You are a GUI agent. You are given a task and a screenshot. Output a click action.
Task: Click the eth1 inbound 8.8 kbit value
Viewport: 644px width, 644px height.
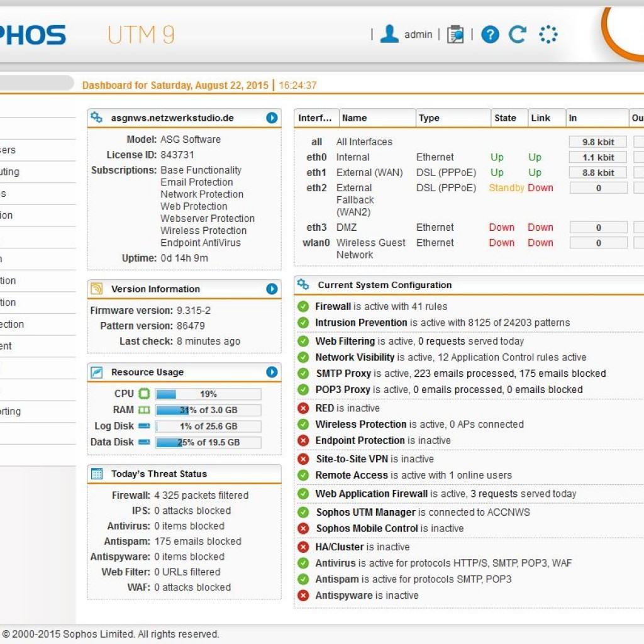pyautogui.click(x=598, y=172)
